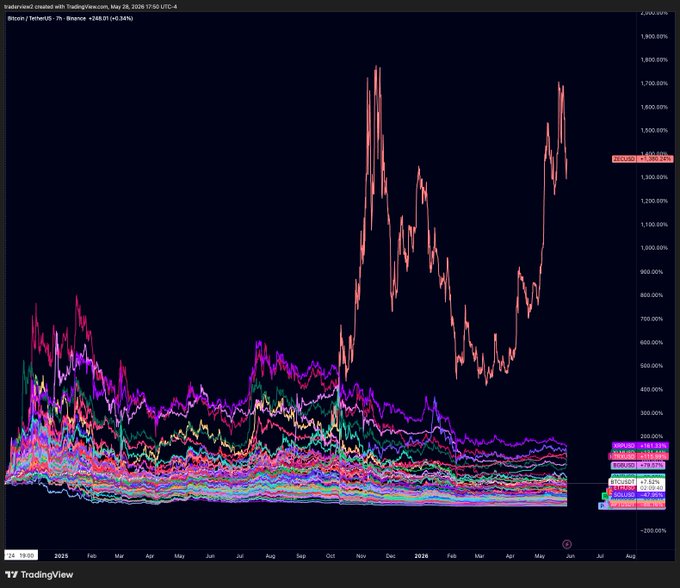The image size is (680, 588).
Task: Click the -200.00% price axis label
Action: 654,530
